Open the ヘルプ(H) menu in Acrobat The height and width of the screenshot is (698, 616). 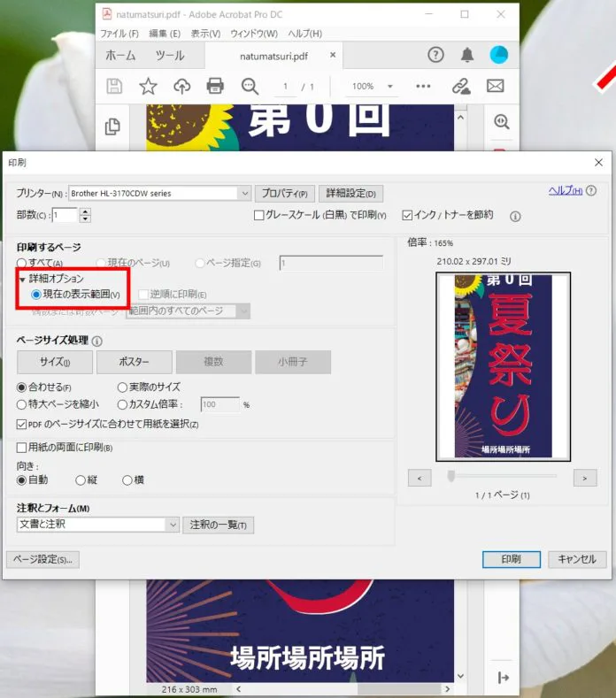[304, 34]
